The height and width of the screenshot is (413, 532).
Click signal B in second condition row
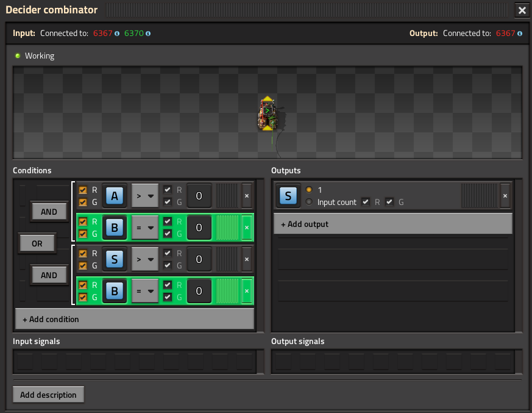pos(115,228)
